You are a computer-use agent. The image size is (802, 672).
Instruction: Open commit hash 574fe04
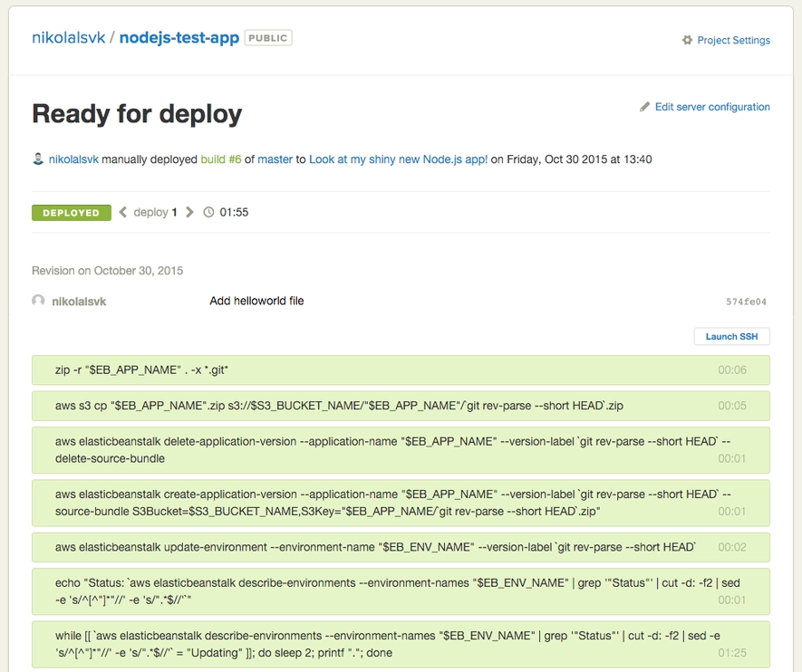[746, 302]
